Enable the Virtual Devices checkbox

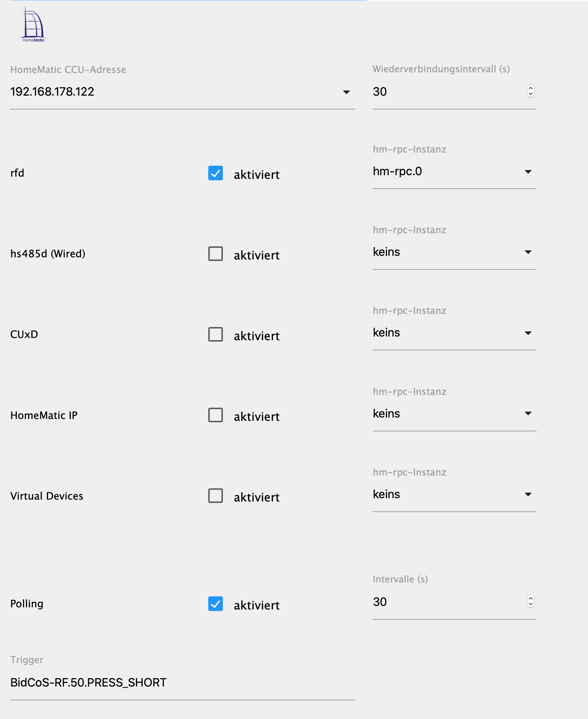pos(216,496)
